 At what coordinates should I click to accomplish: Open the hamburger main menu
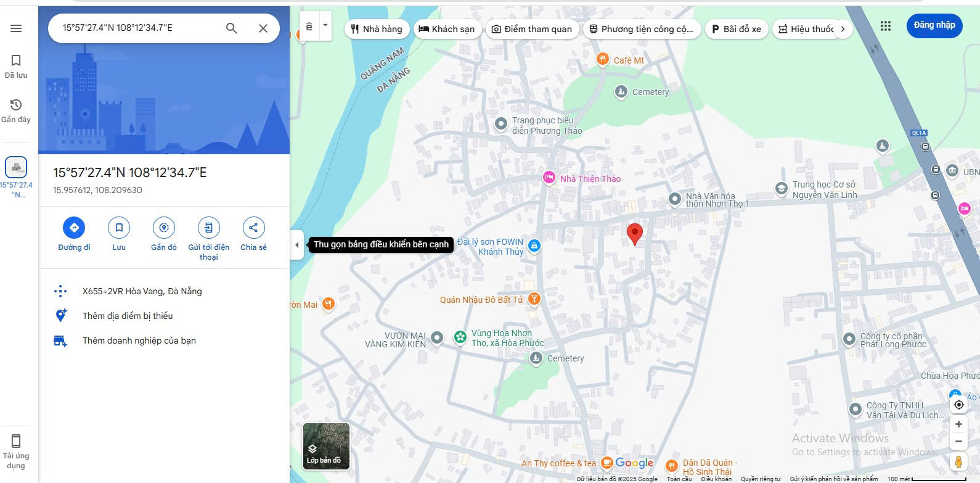[x=16, y=28]
